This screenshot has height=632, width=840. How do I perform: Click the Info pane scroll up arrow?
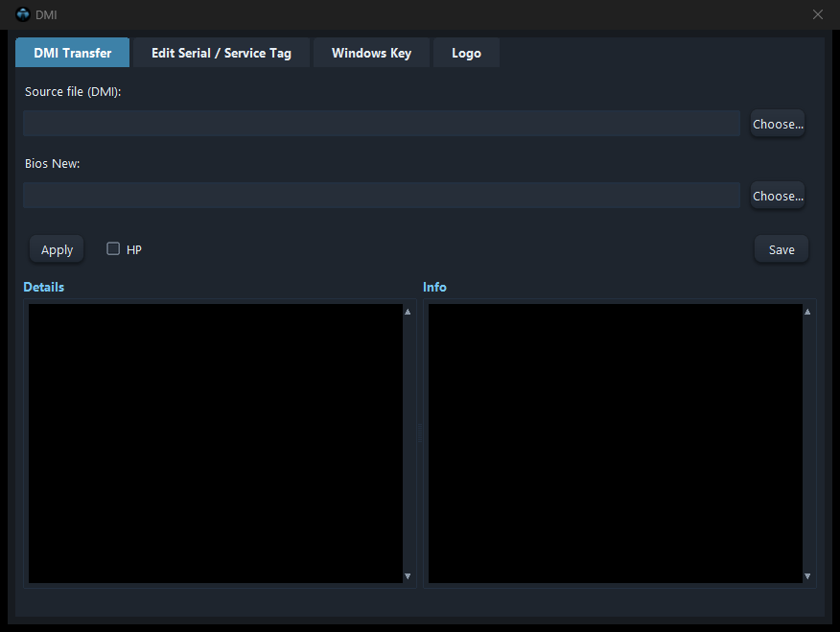tap(807, 312)
